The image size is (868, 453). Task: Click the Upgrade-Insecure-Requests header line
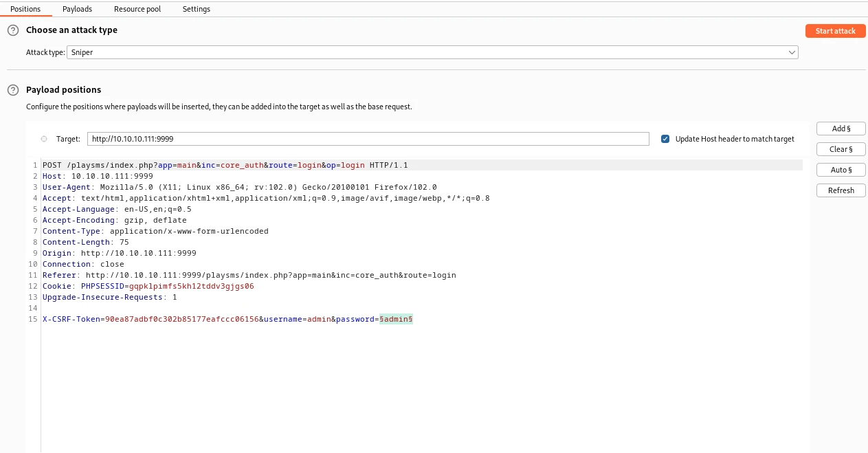coord(109,297)
